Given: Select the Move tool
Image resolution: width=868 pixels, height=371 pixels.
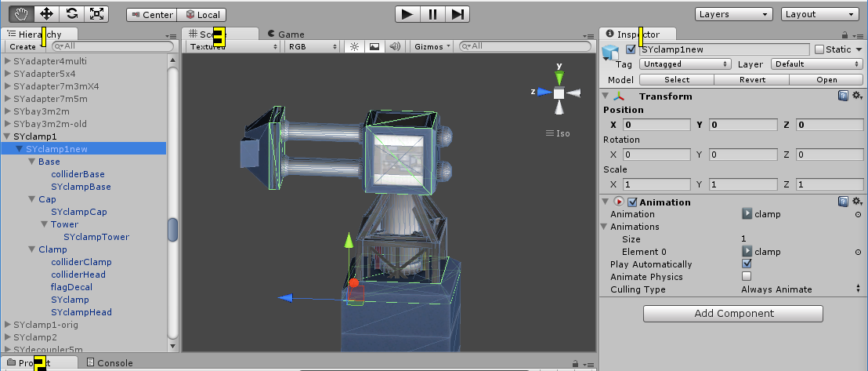Looking at the screenshot, I should point(46,14).
